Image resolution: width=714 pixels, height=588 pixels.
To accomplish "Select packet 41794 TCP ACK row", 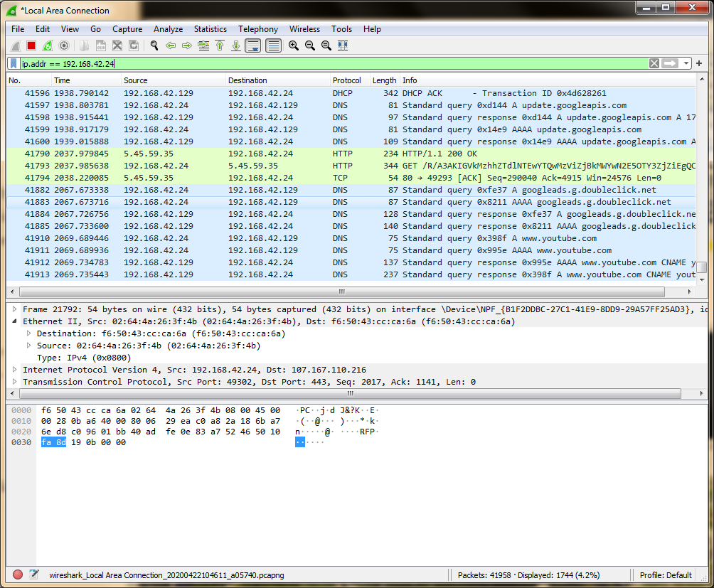I will (351, 178).
